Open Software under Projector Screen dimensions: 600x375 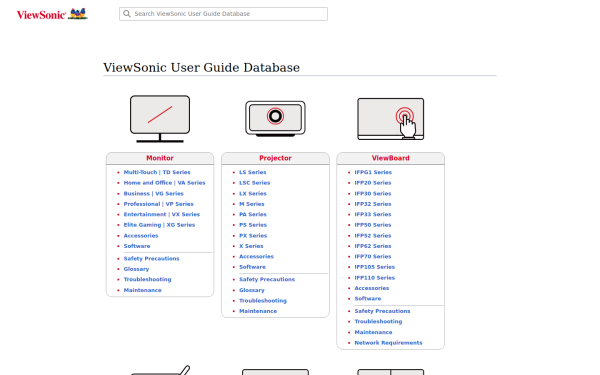point(252,267)
